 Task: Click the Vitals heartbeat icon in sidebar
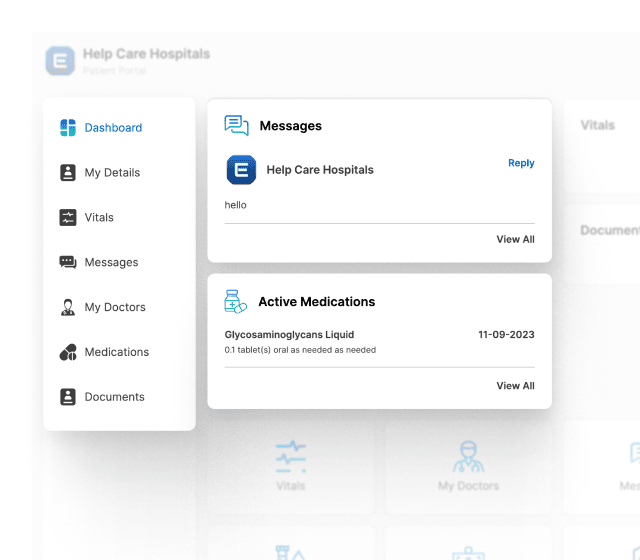tap(68, 217)
